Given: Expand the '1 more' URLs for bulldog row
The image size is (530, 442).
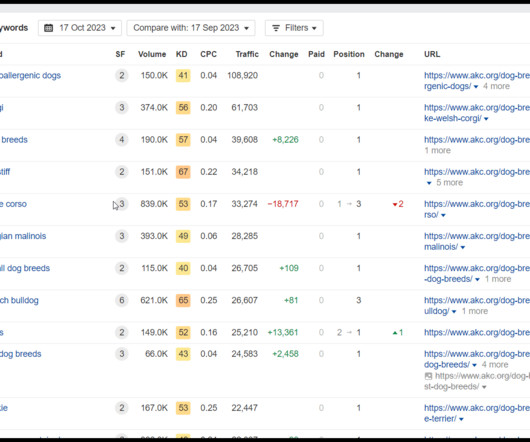Looking at the screenshot, I should tap(475, 311).
